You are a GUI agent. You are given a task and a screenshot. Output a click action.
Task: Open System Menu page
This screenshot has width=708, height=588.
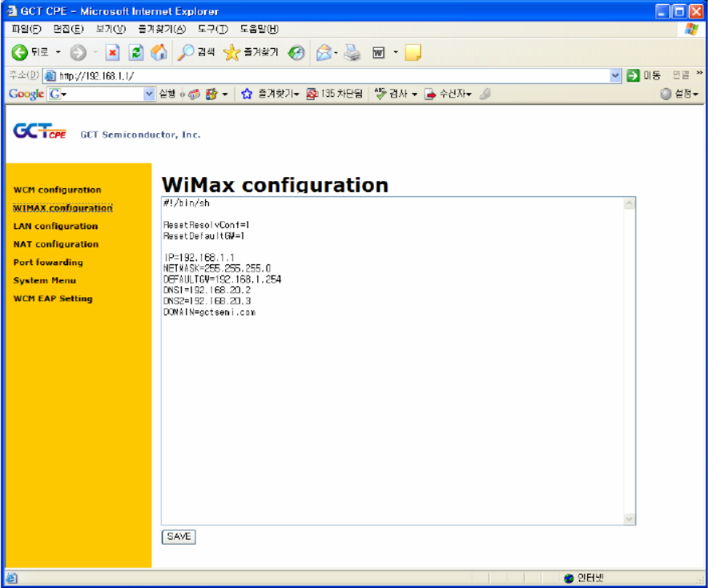click(45, 280)
